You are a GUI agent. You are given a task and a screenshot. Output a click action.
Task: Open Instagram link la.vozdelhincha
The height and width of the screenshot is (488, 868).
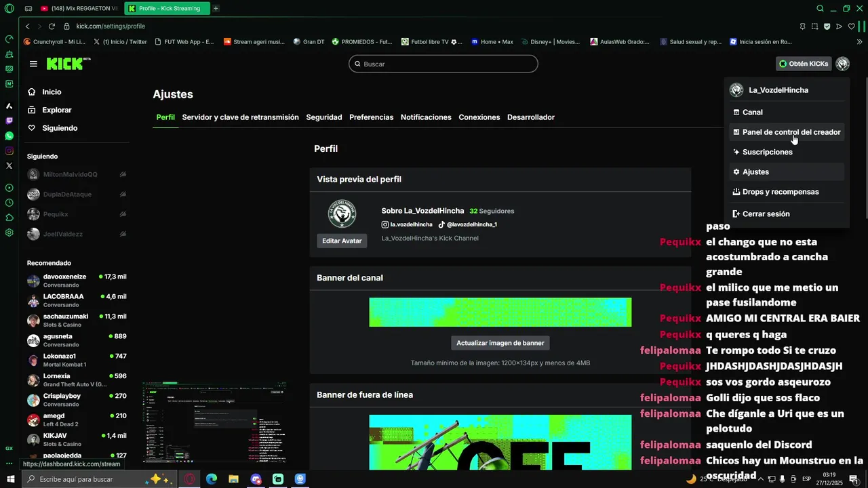(407, 224)
